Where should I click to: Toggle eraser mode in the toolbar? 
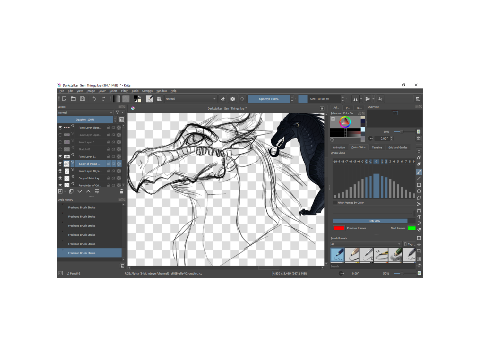coord(223,99)
